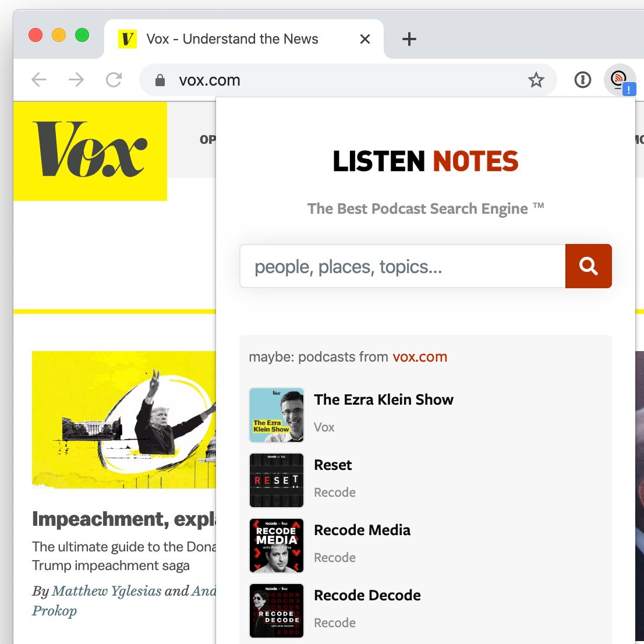Open the LISTEN NOTES logo
This screenshot has width=644, height=644.
click(426, 161)
